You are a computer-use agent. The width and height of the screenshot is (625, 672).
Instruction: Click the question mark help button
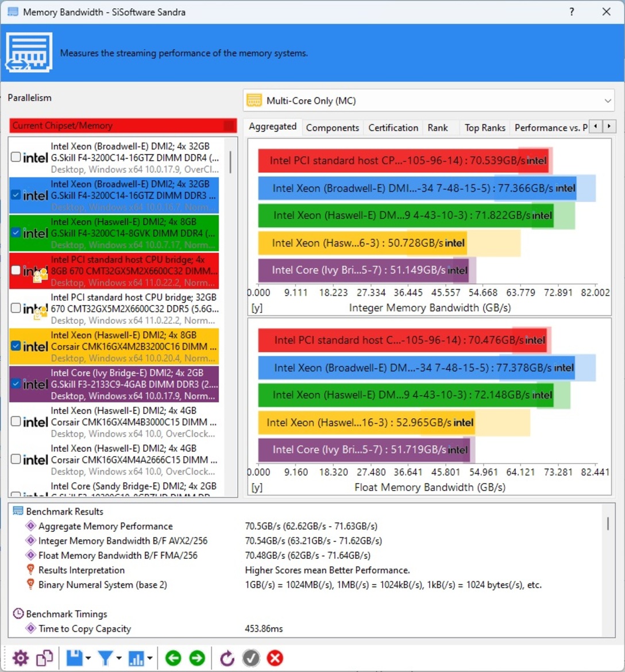pos(572,12)
